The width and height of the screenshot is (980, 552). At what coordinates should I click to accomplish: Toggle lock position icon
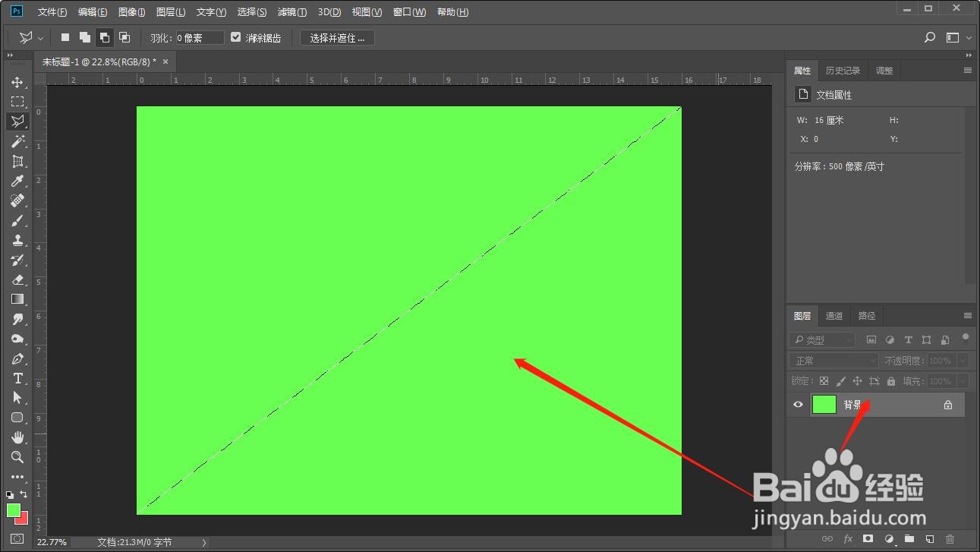click(857, 381)
